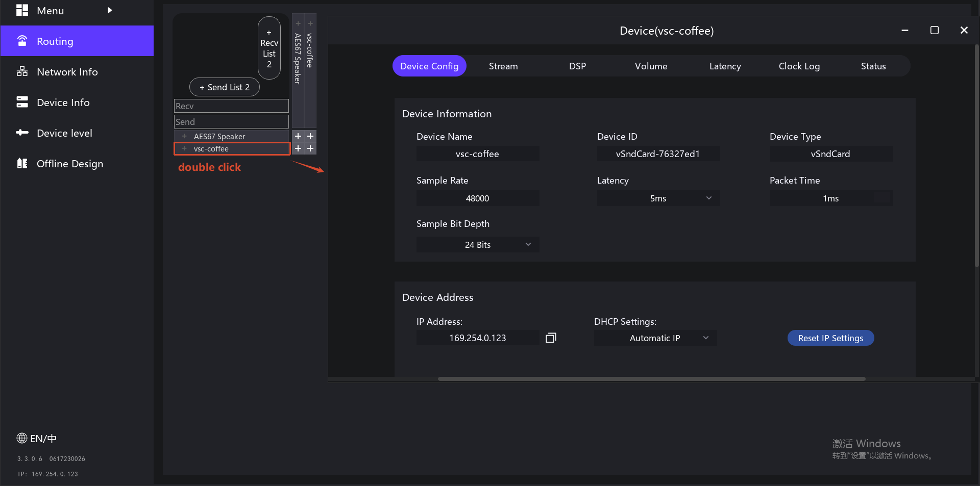Open the Routing page in sidebar
This screenshot has width=980, height=486.
77,41
